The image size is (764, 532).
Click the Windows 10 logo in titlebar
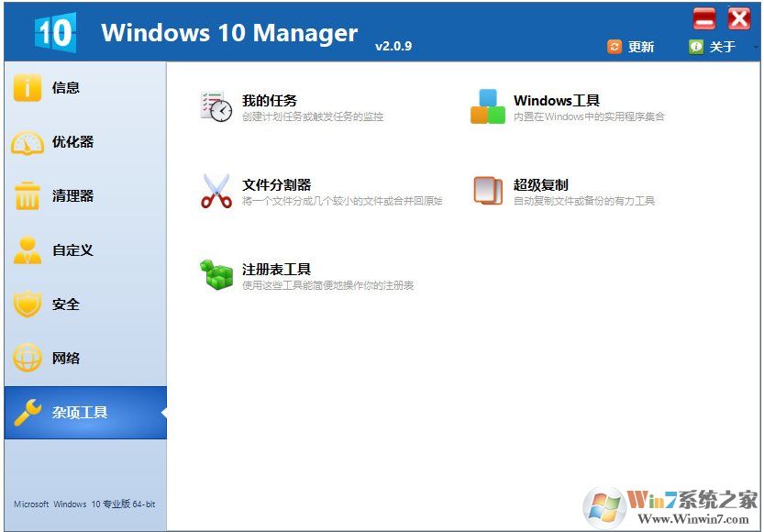(57, 30)
